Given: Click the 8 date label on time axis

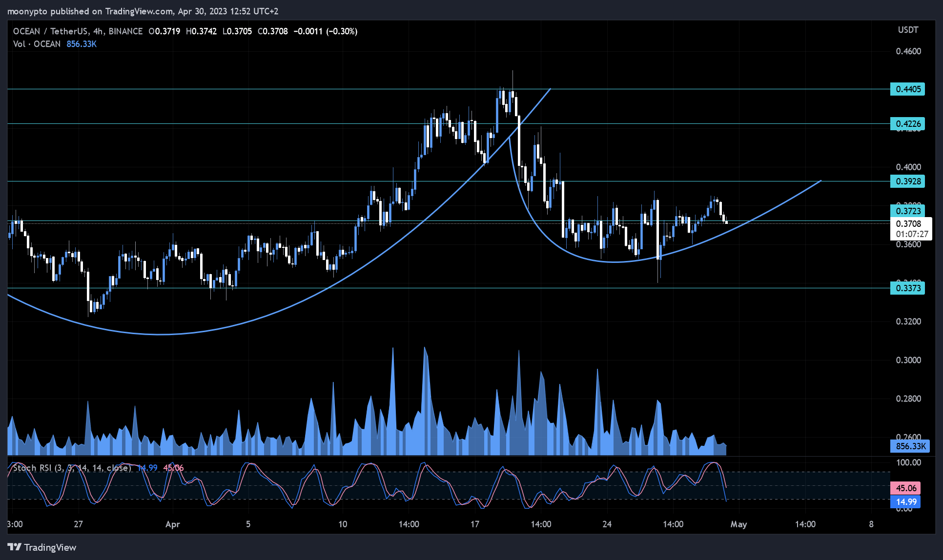Looking at the screenshot, I should [x=871, y=524].
